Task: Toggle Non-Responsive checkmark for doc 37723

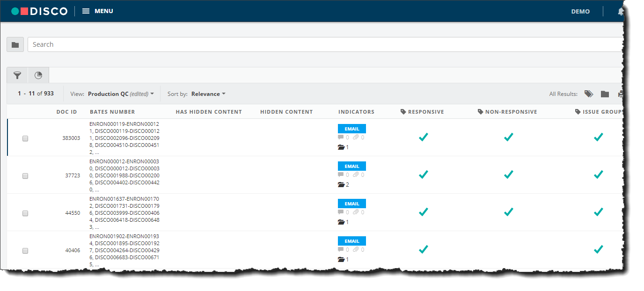Action: tap(509, 175)
